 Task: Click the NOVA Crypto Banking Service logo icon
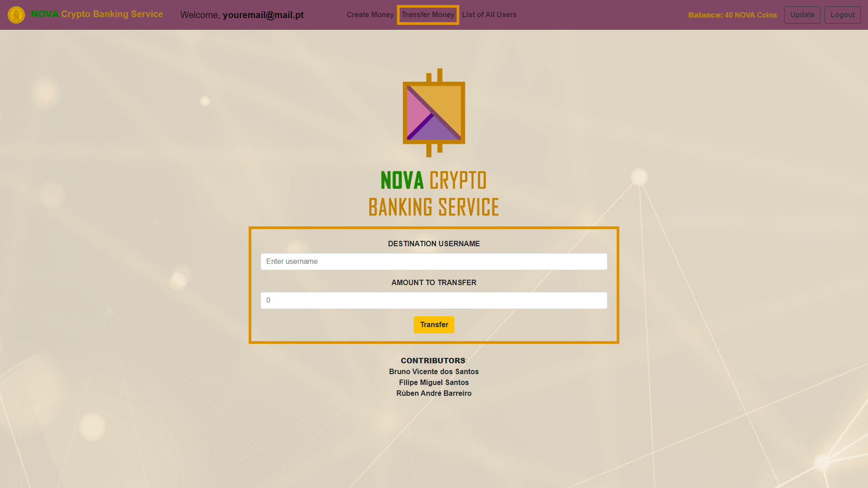point(15,14)
